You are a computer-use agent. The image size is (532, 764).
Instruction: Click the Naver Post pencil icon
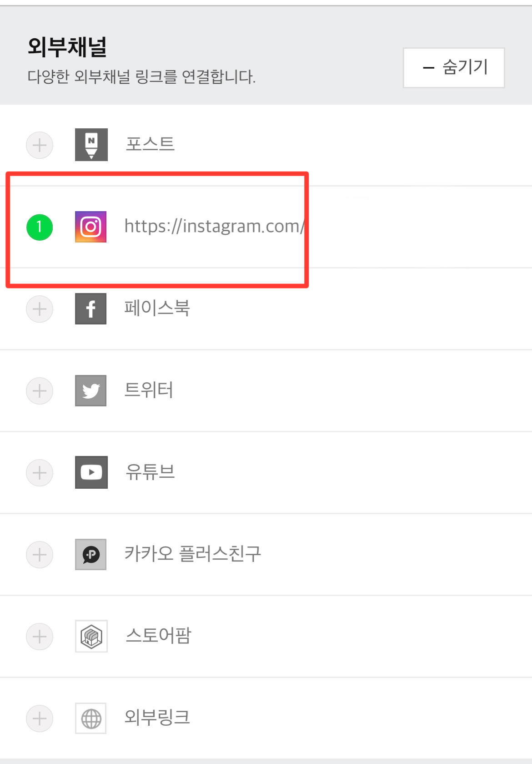click(x=91, y=145)
